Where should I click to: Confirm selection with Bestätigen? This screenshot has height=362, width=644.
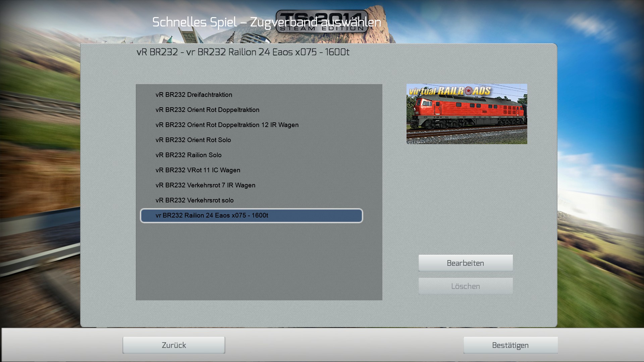(x=510, y=345)
